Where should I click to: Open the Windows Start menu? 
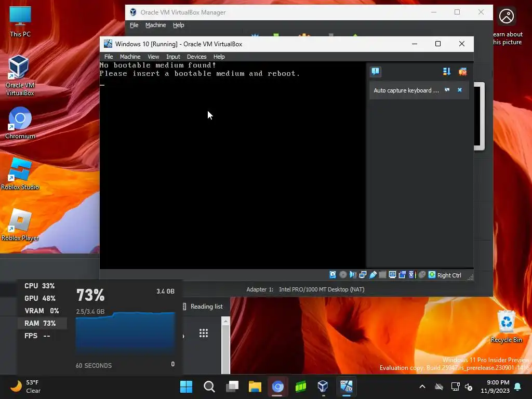coord(187,387)
